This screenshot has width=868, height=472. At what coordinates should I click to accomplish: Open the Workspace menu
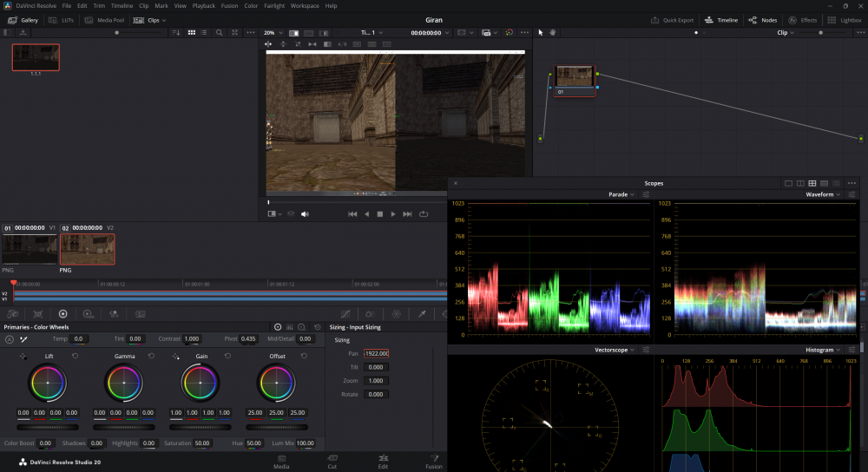pyautogui.click(x=305, y=5)
